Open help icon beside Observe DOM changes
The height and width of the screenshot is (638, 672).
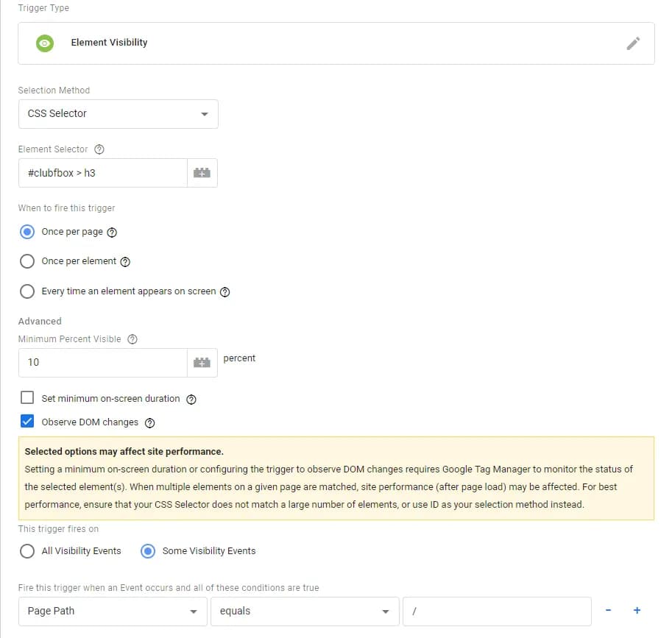coord(149,423)
